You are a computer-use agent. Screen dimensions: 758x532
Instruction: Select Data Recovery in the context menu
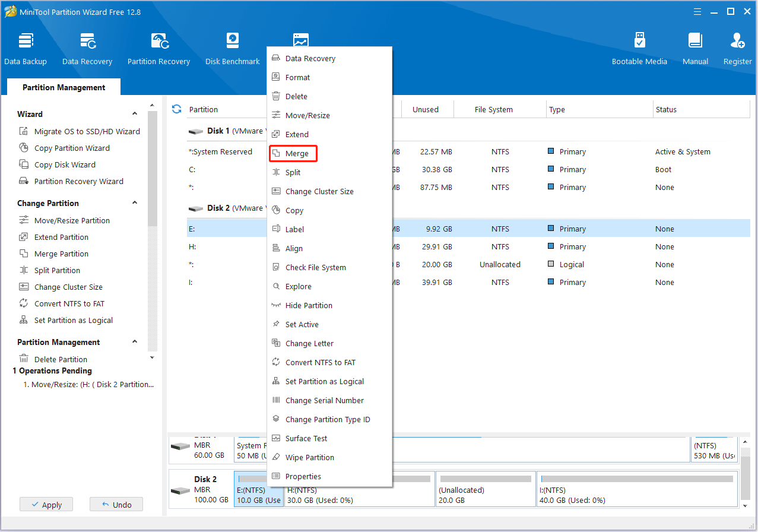point(329,58)
